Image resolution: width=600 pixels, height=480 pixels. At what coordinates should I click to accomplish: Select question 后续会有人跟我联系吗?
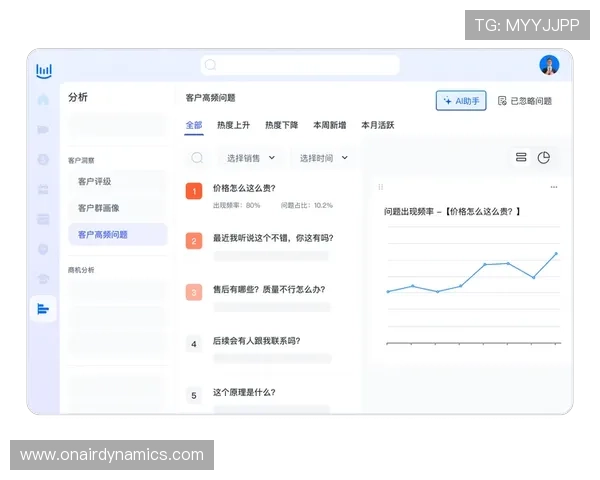coord(256,341)
